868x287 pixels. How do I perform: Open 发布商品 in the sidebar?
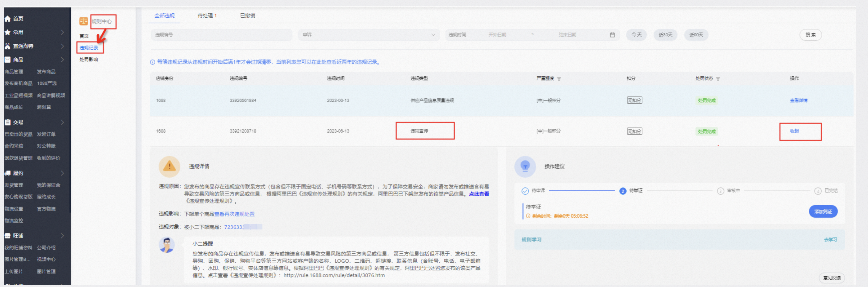[x=46, y=72]
